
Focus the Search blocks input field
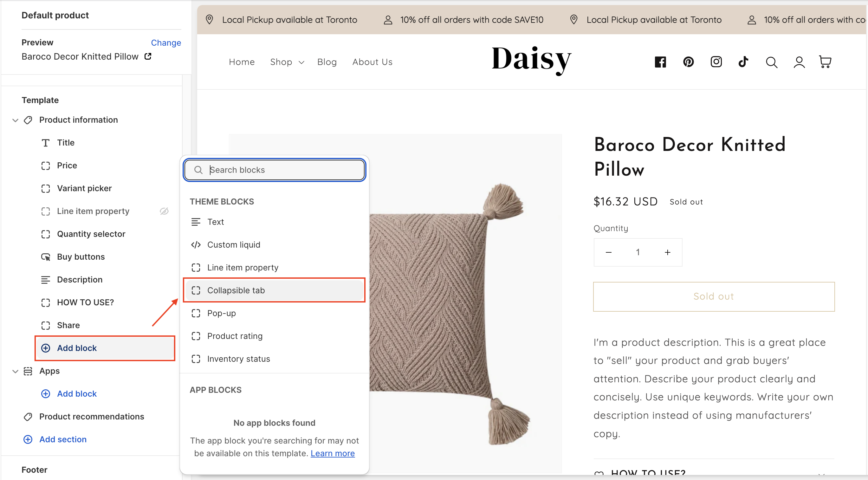[280, 170]
